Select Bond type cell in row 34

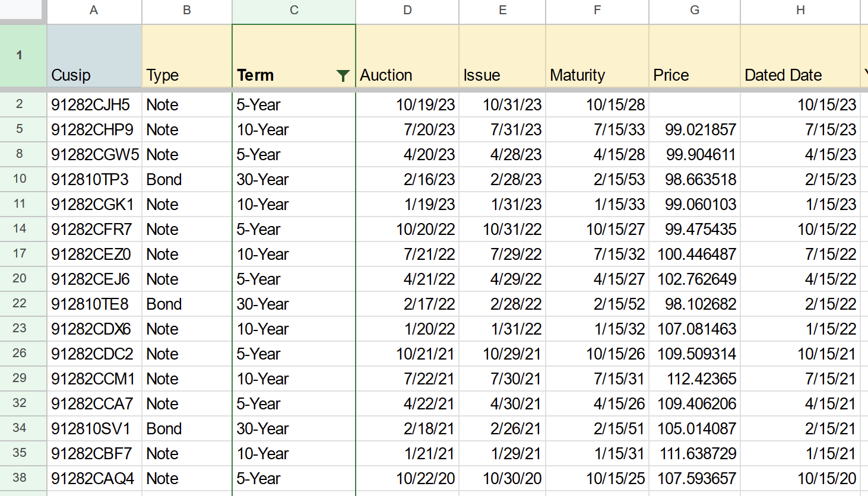(x=186, y=428)
